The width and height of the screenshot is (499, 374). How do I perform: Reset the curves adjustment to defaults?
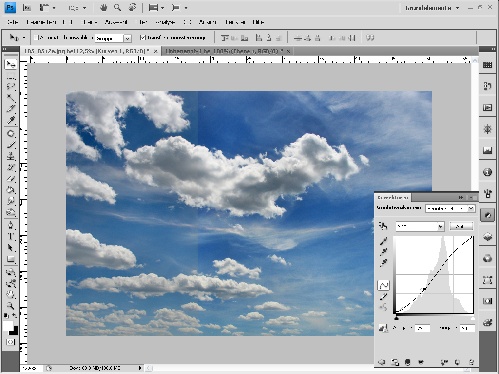[457, 362]
